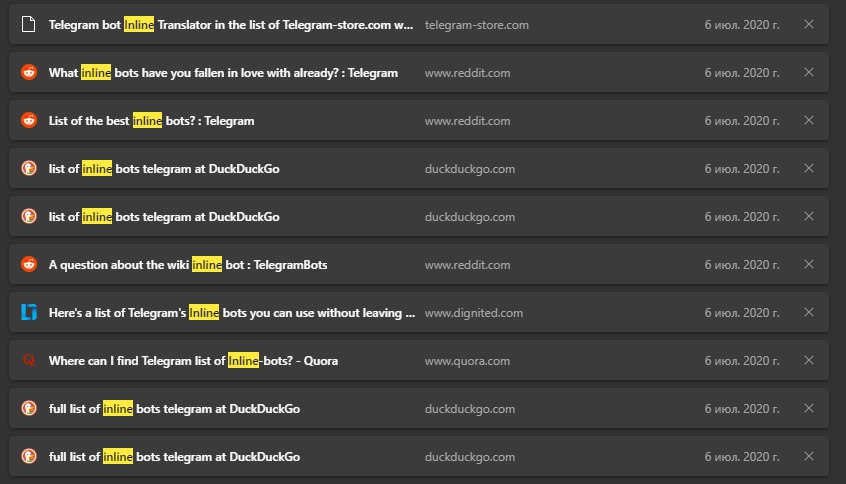Screen dimensions: 846x484
Task: Remove the Quora 'Where can I find Telegram' entry
Action: tap(809, 360)
